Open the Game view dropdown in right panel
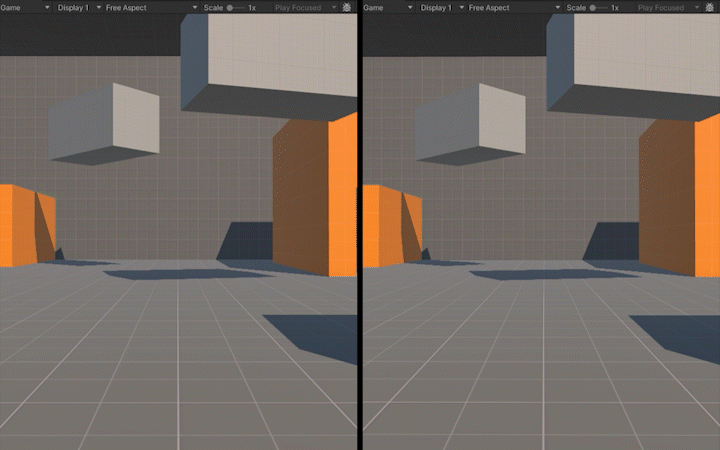The height and width of the screenshot is (450, 720). 388,7
